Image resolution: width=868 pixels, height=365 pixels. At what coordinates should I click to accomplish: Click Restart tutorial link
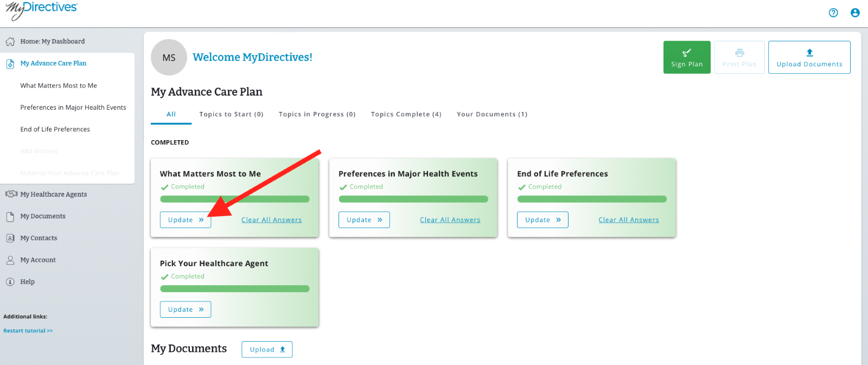point(28,331)
